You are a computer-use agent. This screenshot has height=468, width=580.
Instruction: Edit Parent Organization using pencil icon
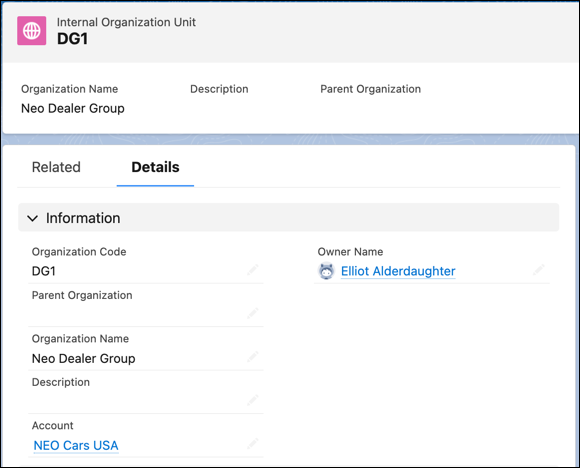tap(253, 313)
